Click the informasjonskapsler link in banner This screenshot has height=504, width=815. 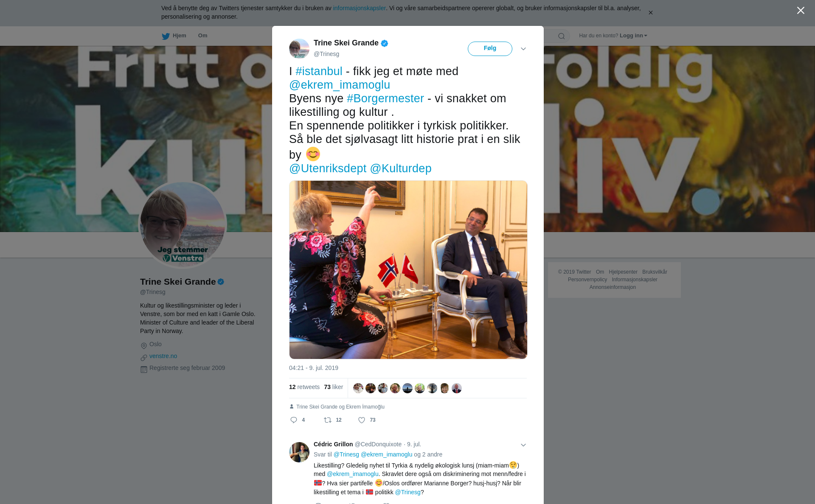(x=359, y=8)
